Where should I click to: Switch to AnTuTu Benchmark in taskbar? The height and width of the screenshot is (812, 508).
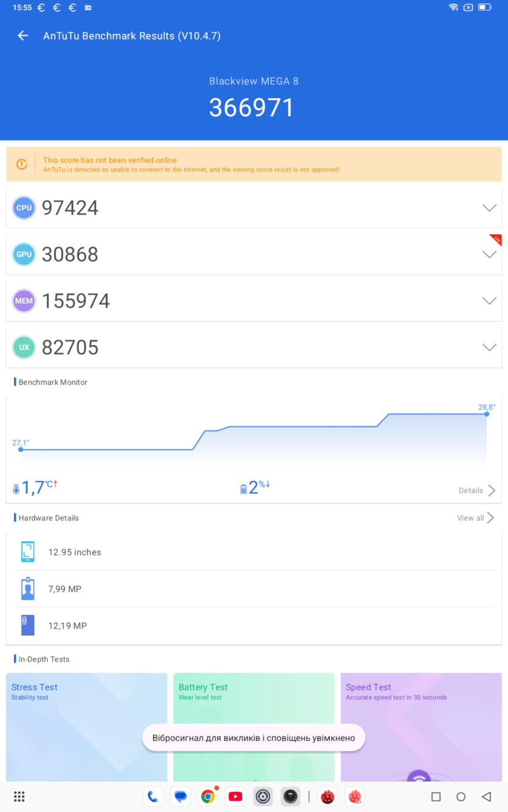(x=328, y=796)
